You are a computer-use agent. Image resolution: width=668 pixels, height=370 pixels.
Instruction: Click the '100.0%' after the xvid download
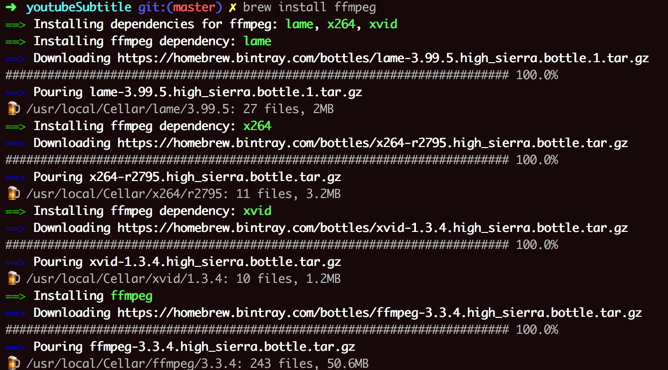coord(537,245)
